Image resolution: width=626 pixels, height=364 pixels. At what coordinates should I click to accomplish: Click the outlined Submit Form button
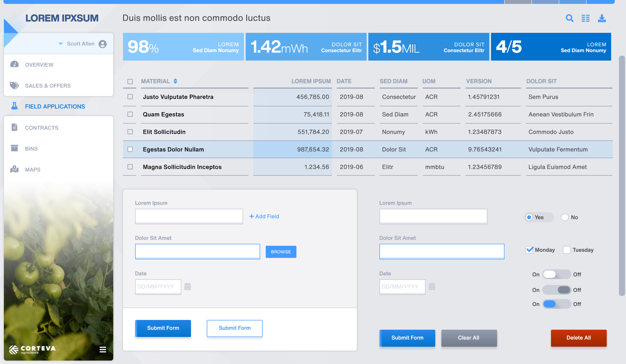click(235, 328)
